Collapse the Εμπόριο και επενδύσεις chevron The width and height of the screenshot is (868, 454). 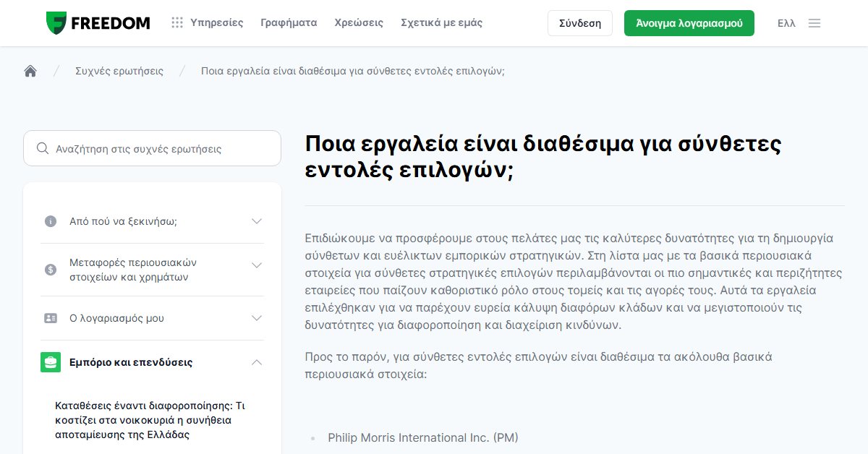pyautogui.click(x=256, y=362)
